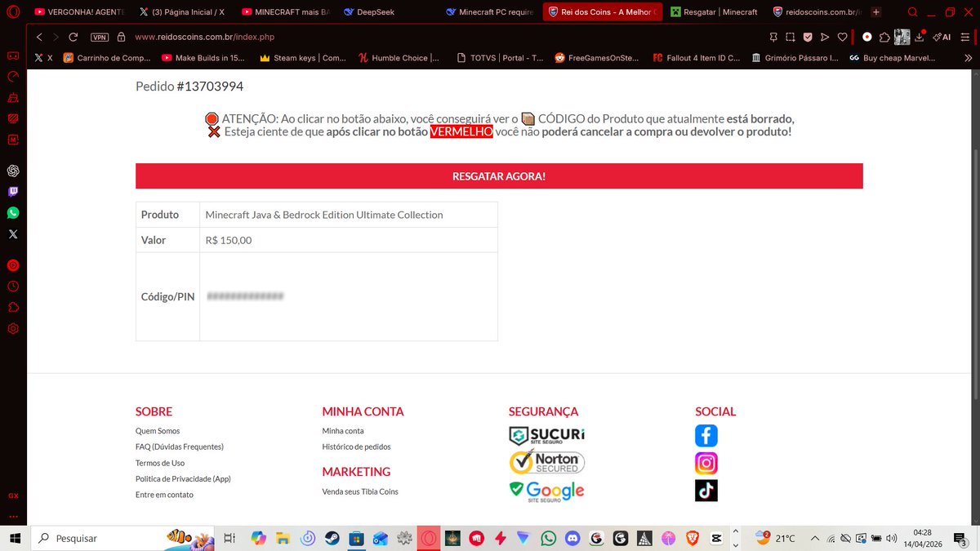
Task: Open the AI assistant button in toolbar
Action: point(942,37)
